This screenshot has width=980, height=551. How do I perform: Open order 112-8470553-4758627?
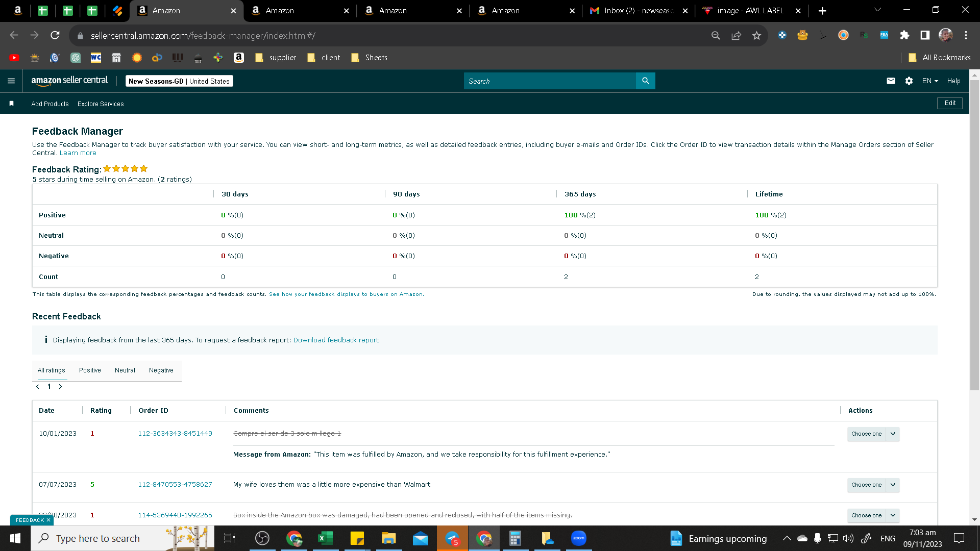pyautogui.click(x=175, y=485)
